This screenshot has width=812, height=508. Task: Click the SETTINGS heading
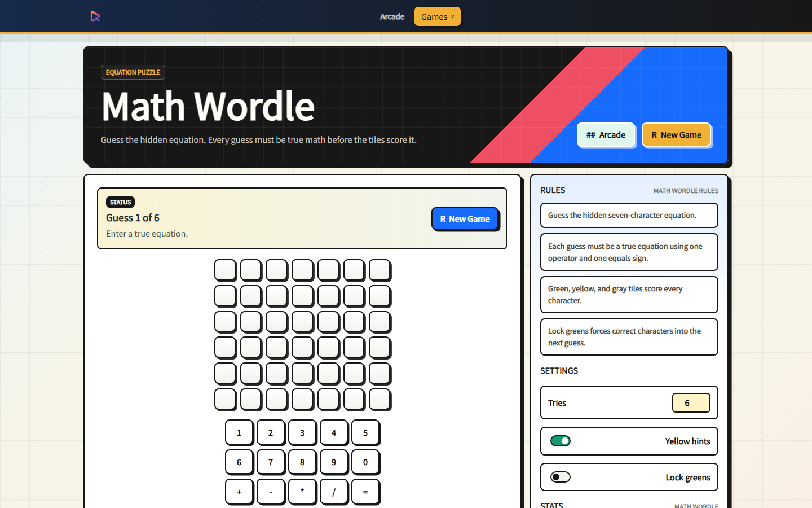(x=559, y=371)
